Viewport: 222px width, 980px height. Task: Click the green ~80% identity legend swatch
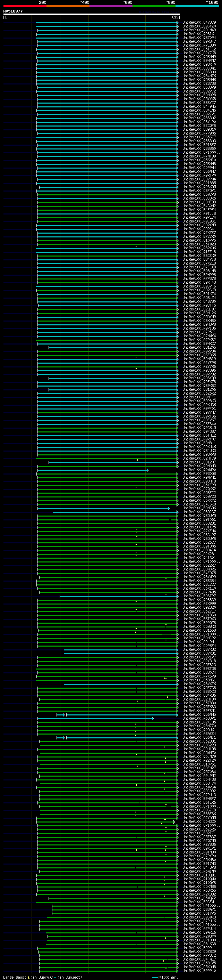[154, 7]
